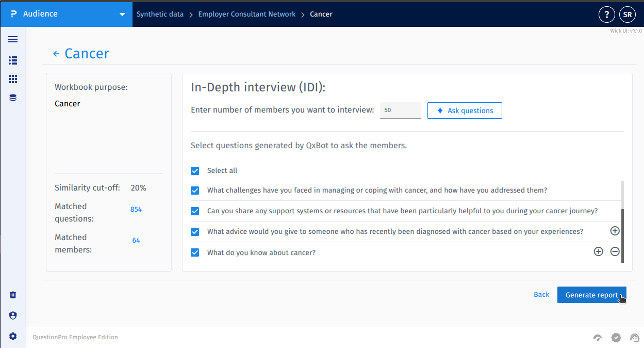Expand the advice for recently diagnosed question
644x348 pixels.
tap(615, 231)
